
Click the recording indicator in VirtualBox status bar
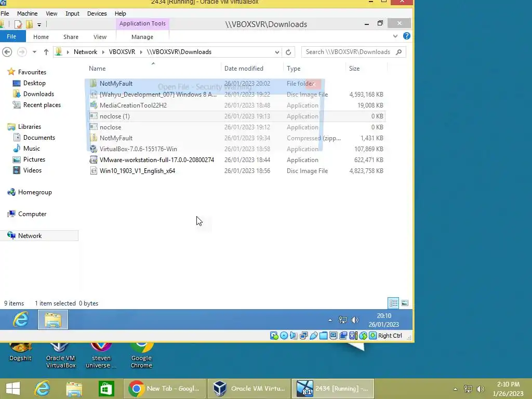pyautogui.click(x=343, y=336)
